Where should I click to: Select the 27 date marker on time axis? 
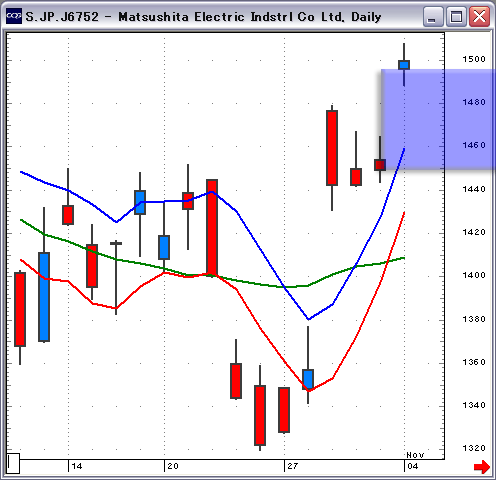pyautogui.click(x=293, y=466)
